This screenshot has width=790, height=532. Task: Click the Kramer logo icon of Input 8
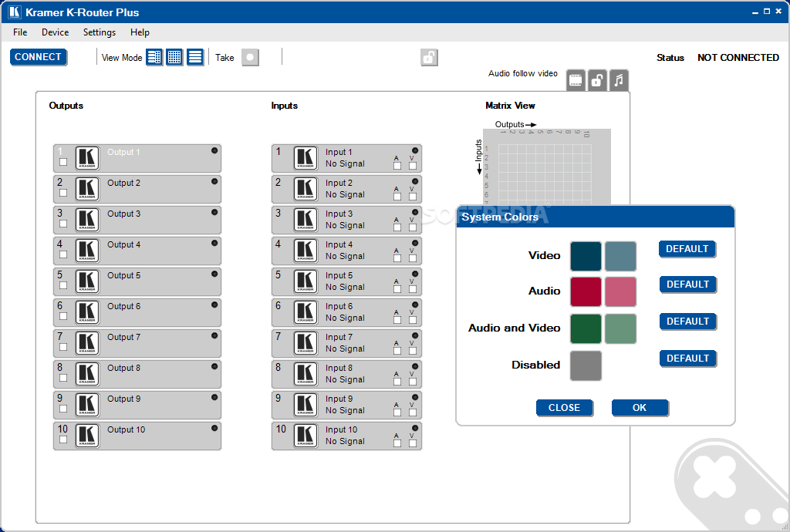306,374
